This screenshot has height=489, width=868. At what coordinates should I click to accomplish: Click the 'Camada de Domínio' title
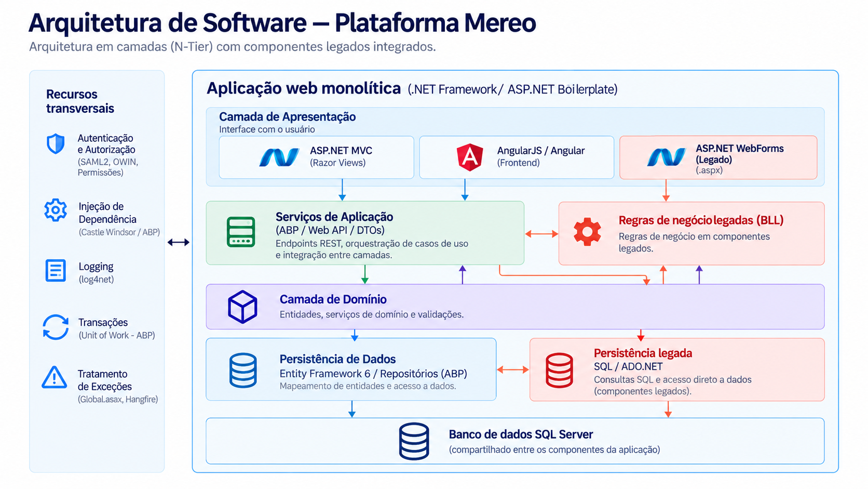333,299
